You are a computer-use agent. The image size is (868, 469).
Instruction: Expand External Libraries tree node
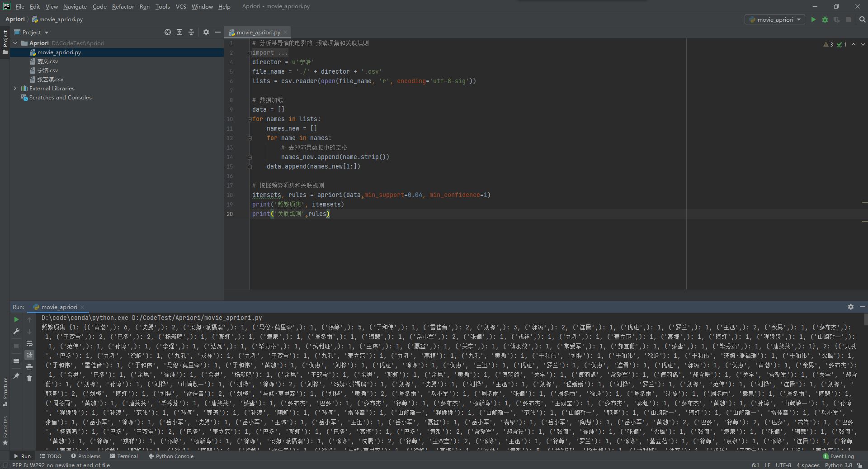click(x=15, y=89)
